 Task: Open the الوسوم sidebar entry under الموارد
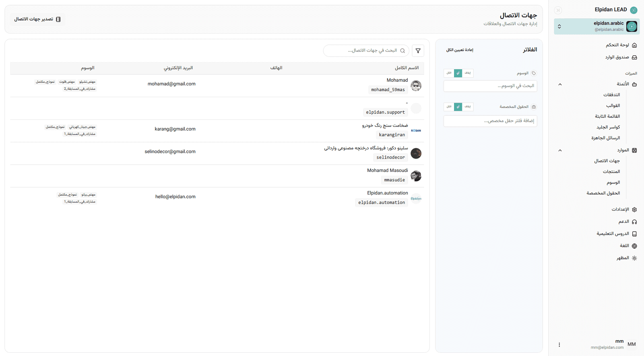click(613, 182)
